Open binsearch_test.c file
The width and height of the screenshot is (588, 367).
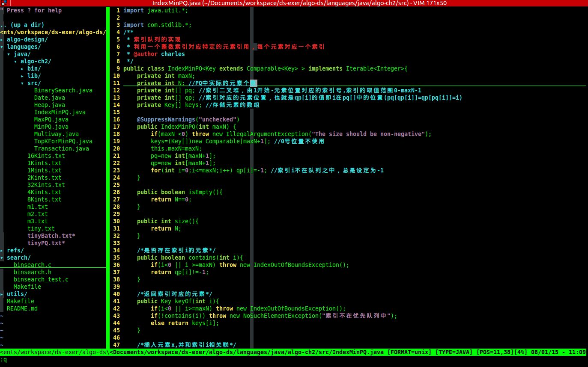tap(41, 280)
